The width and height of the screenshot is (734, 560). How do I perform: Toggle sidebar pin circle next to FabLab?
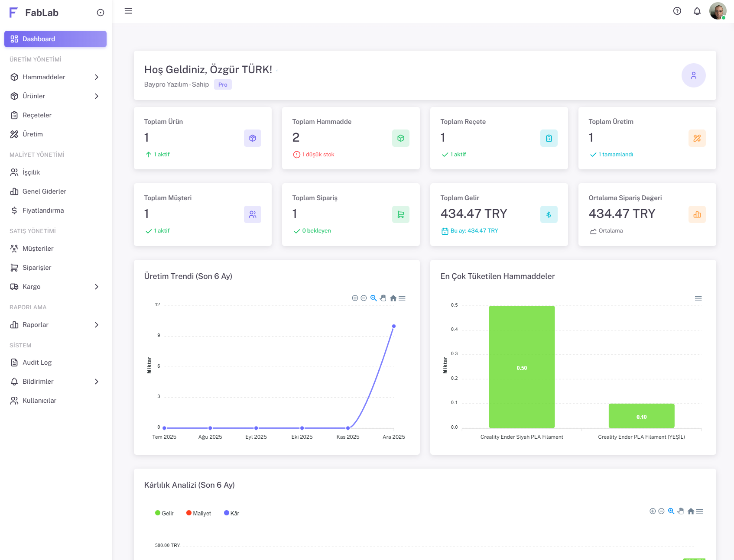pyautogui.click(x=101, y=13)
